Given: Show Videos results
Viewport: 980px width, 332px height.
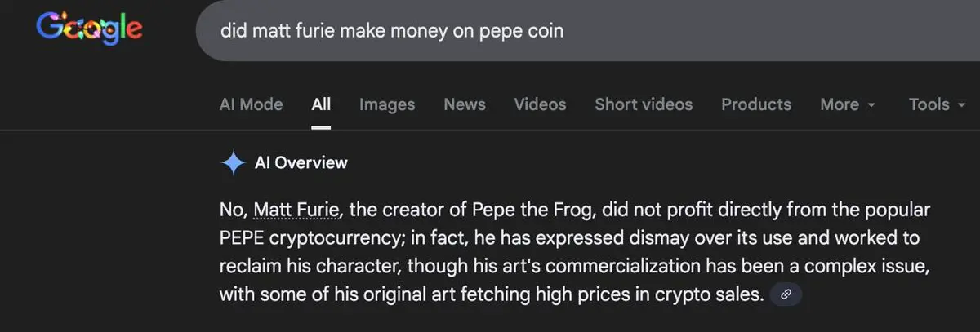Looking at the screenshot, I should point(540,104).
